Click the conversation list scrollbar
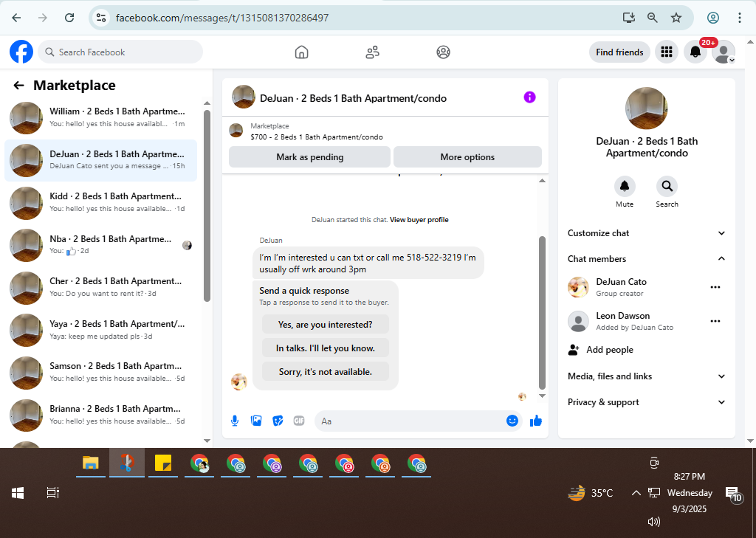The width and height of the screenshot is (756, 538). tap(207, 206)
